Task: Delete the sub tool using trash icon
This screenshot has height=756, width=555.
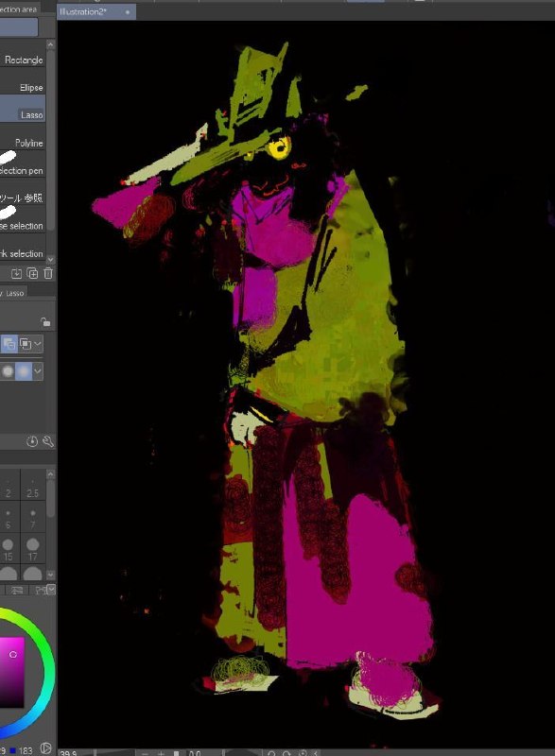Action: (48, 273)
